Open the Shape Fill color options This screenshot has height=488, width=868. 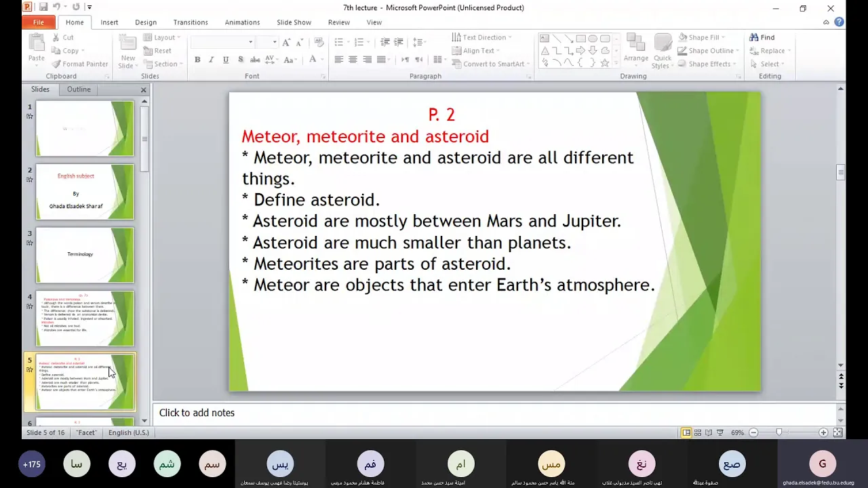tap(701, 37)
